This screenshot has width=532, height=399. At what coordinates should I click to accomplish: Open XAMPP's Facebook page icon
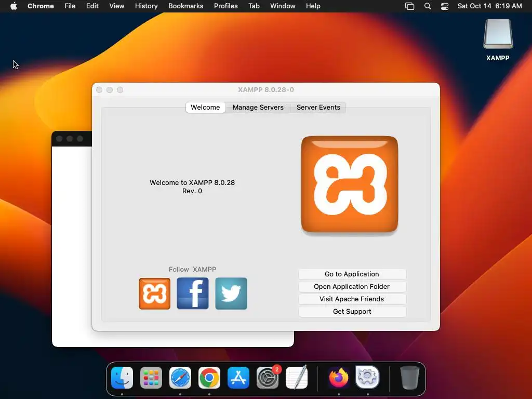(x=193, y=294)
